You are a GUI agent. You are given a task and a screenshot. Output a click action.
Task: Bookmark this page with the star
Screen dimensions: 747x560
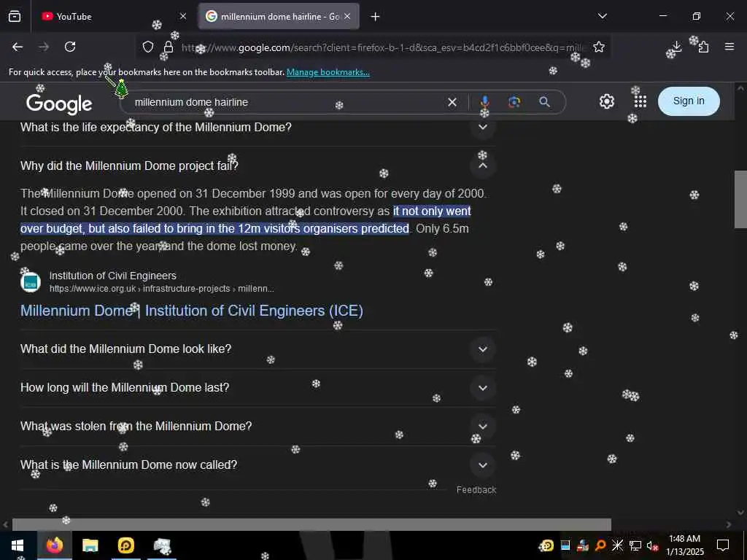(599, 47)
